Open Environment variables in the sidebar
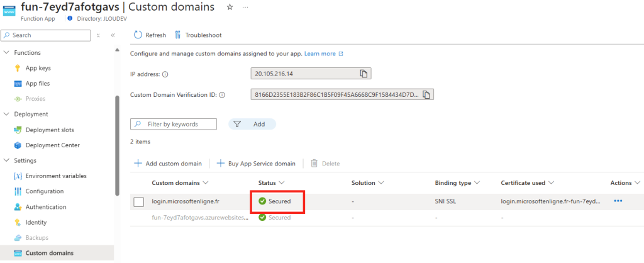Viewport: 644px width, 263px height. [56, 176]
